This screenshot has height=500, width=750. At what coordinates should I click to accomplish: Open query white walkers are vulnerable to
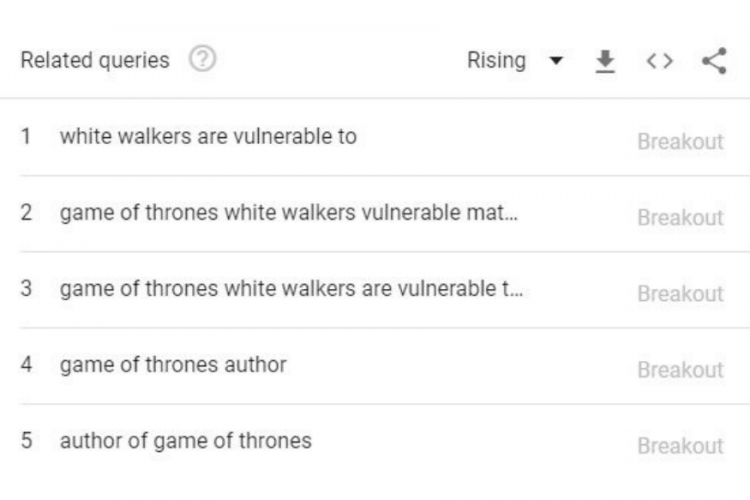pyautogui.click(x=208, y=136)
